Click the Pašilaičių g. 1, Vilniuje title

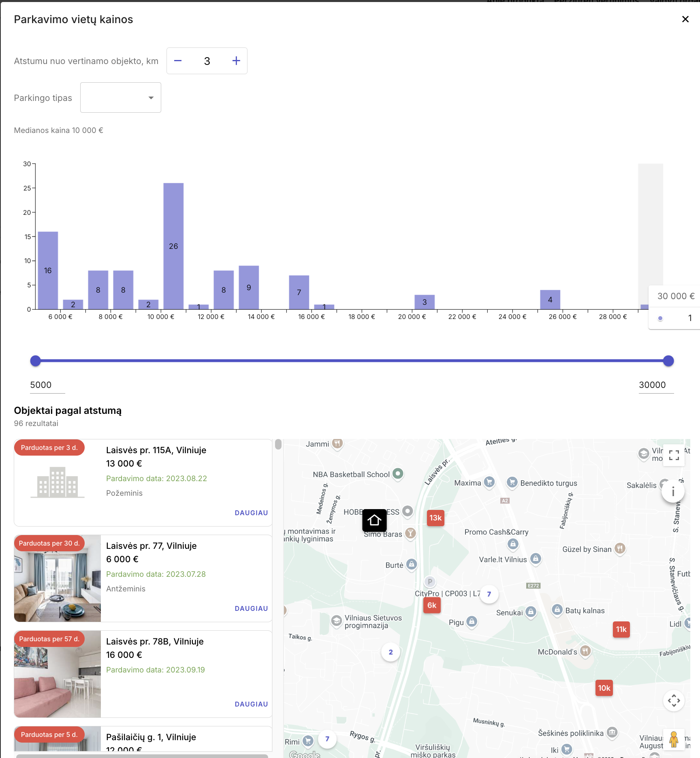[151, 737]
